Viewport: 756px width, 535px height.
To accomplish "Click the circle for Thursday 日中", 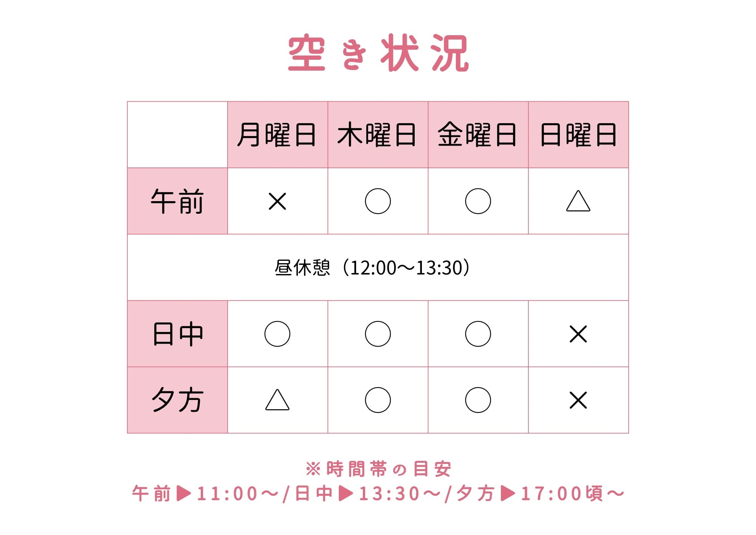I will 378,334.
